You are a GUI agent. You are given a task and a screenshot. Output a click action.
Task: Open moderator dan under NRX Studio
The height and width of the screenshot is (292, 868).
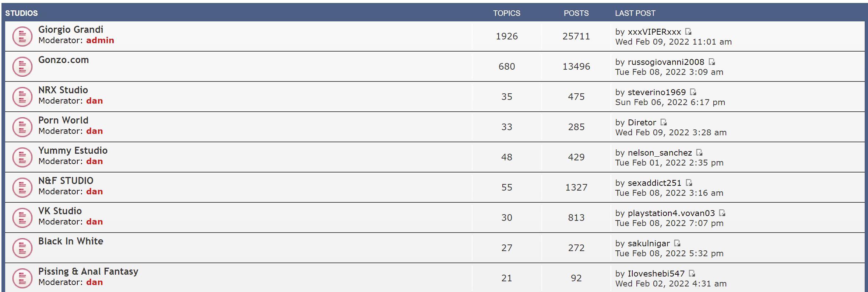pos(94,101)
